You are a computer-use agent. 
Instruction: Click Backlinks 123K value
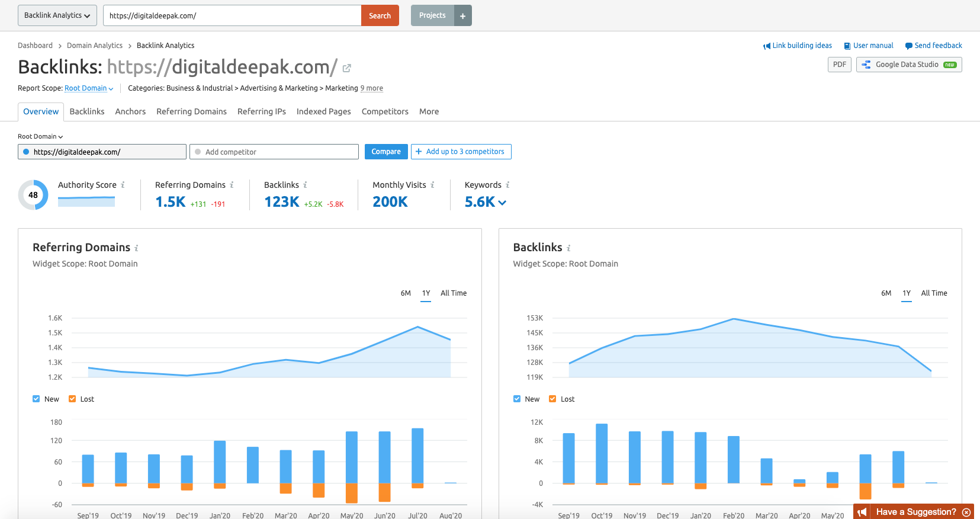click(x=282, y=202)
